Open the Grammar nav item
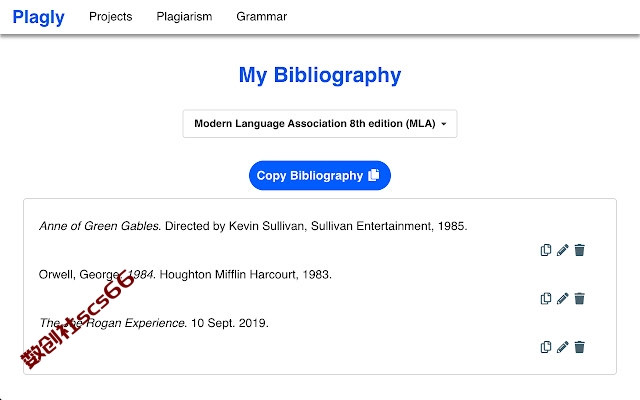 (x=262, y=16)
